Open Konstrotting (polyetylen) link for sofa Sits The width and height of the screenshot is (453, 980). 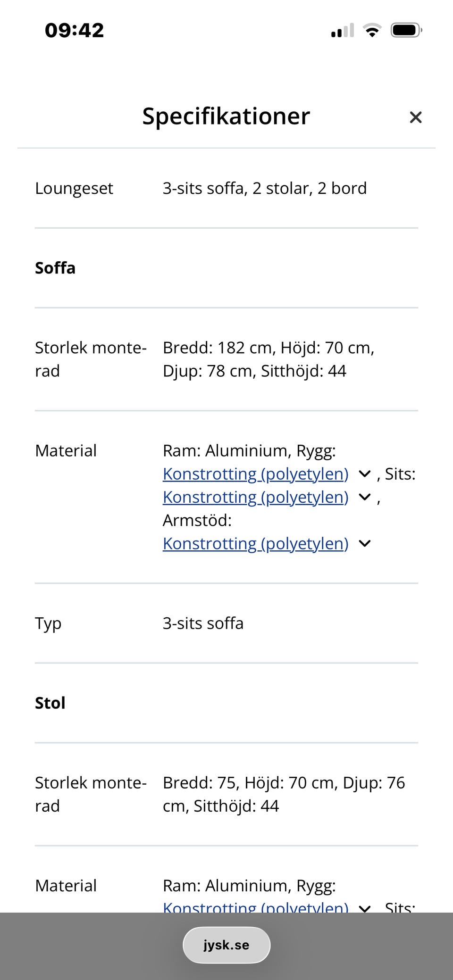coord(255,497)
